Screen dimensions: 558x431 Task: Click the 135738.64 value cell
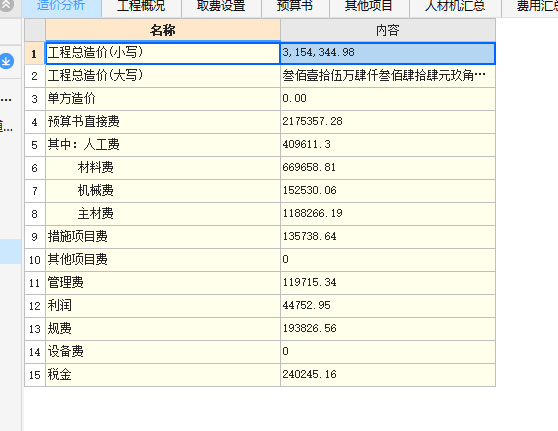(x=388, y=237)
